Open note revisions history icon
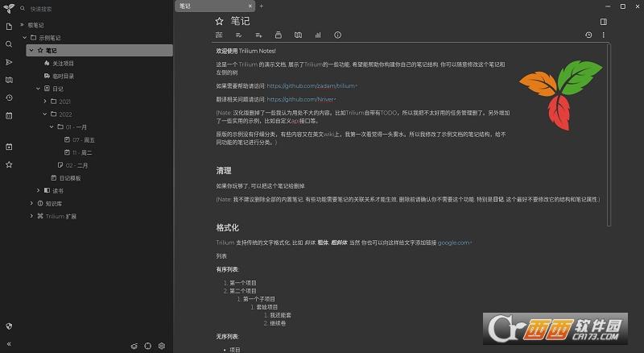 pyautogui.click(x=588, y=35)
